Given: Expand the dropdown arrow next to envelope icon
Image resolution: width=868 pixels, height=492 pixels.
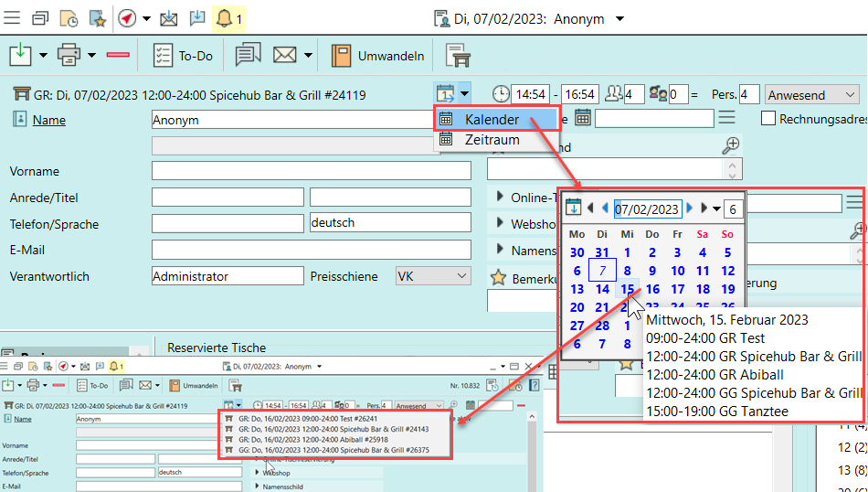Looking at the screenshot, I should (309, 56).
